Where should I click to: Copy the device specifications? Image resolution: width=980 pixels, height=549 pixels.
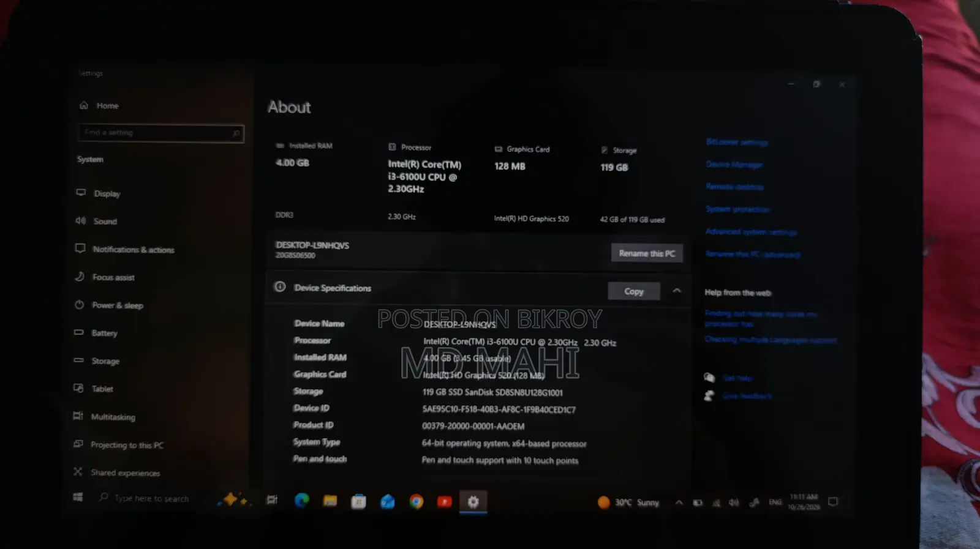[634, 291]
